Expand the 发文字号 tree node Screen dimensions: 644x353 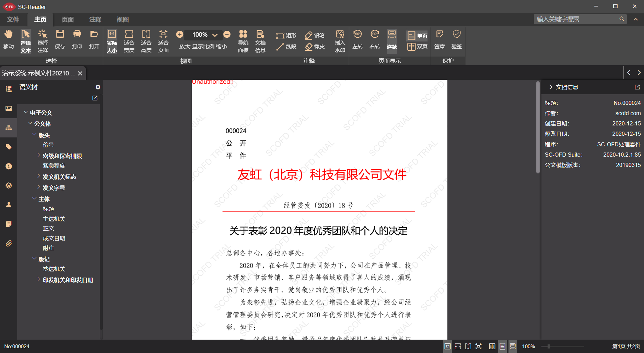point(38,187)
